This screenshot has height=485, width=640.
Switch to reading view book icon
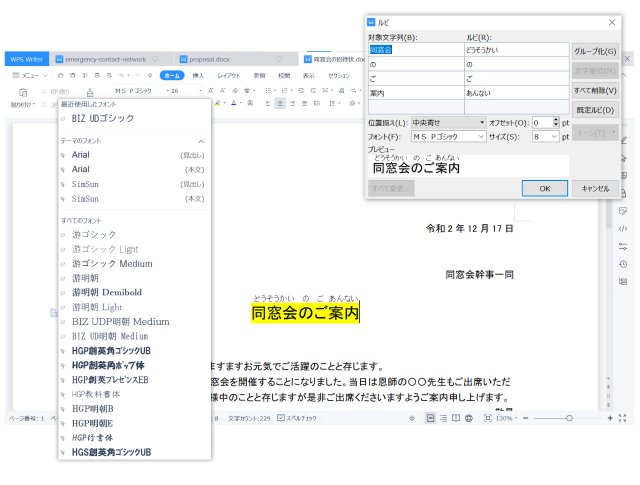pos(456,418)
